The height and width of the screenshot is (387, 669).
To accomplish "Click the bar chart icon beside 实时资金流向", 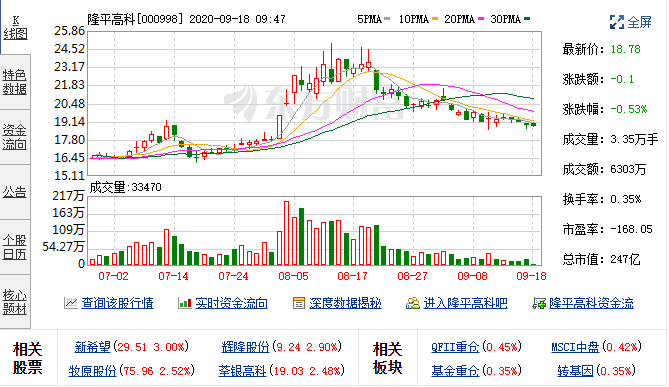I will 184,303.
